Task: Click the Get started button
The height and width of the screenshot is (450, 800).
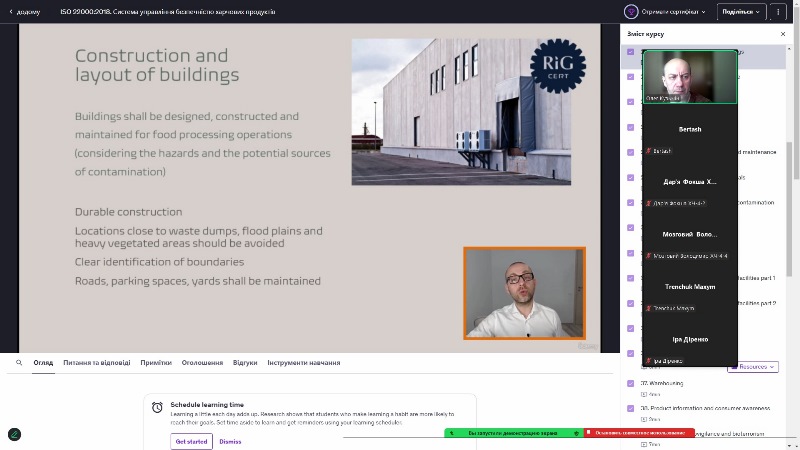Action: (x=191, y=441)
